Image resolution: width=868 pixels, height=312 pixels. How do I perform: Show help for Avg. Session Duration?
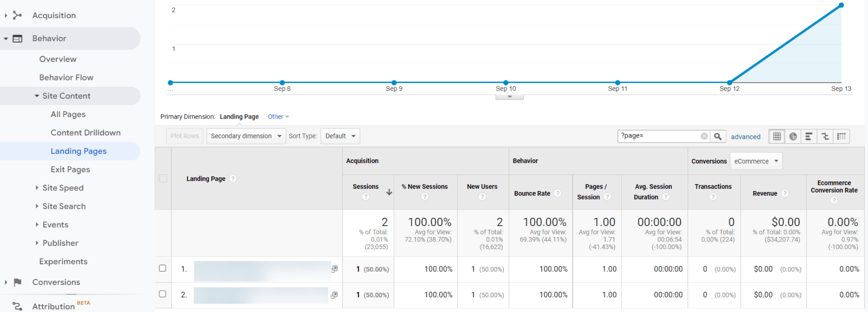pyautogui.click(x=666, y=197)
